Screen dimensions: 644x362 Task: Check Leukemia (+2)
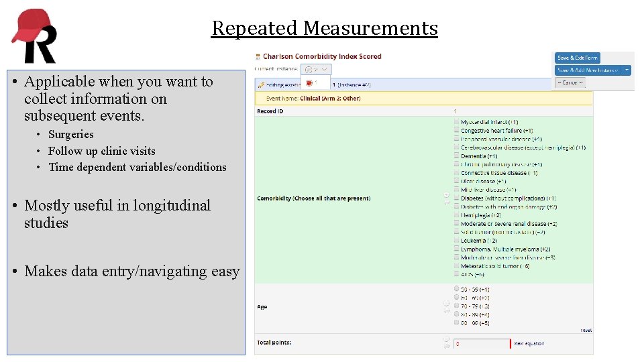pos(456,240)
